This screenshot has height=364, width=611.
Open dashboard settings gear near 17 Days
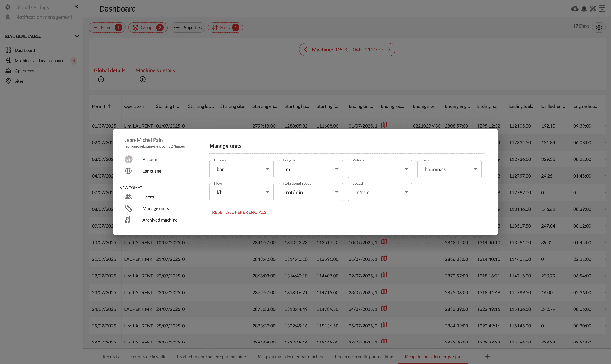point(599,28)
